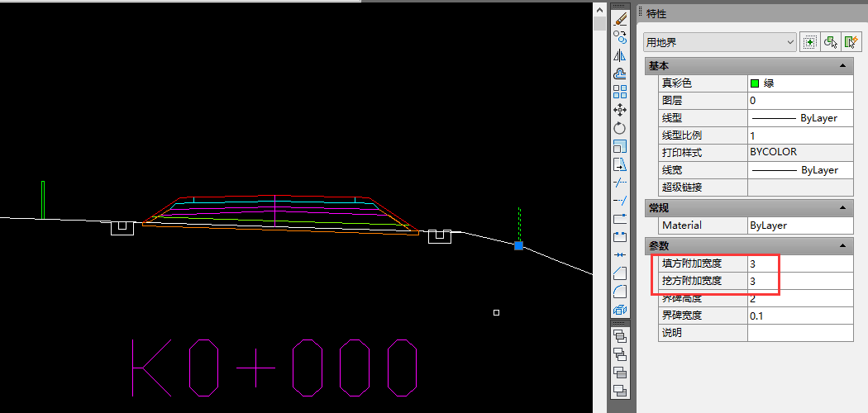
Task: Activate the Explode tool icon
Action: coord(620,310)
